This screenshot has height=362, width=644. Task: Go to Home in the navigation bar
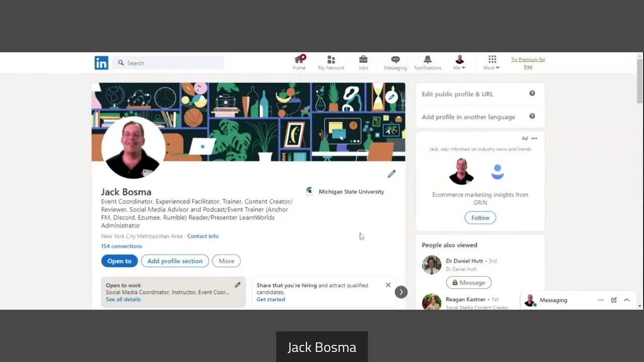click(x=299, y=63)
